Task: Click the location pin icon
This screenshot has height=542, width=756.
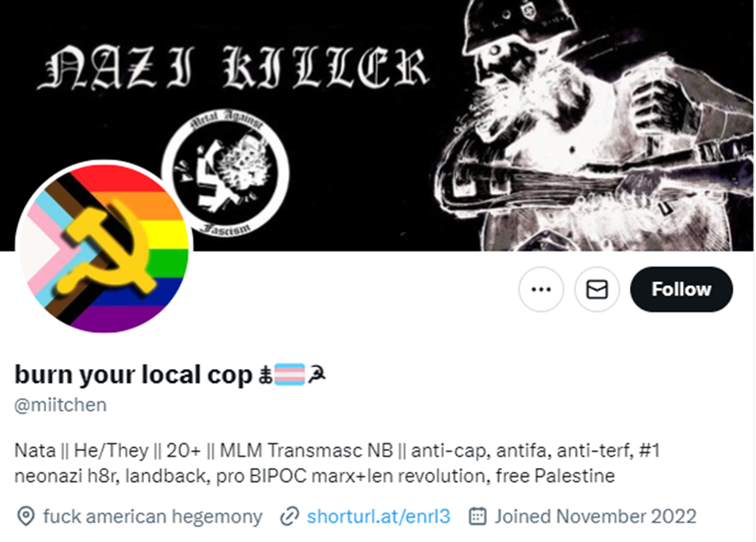Action: click(x=25, y=517)
